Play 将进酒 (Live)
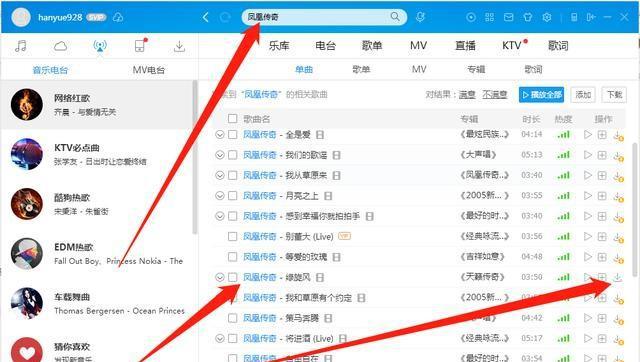This screenshot has width=640, height=362. 588,338
